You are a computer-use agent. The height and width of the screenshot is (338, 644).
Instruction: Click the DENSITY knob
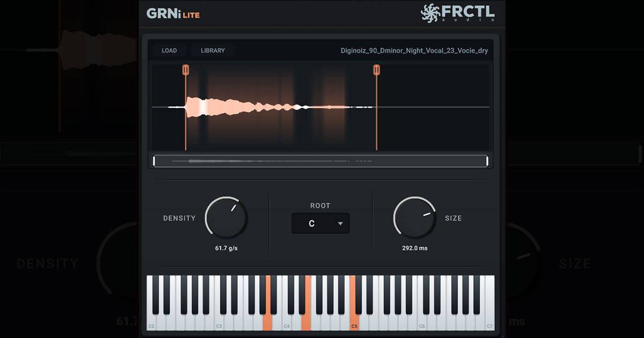pyautogui.click(x=226, y=218)
